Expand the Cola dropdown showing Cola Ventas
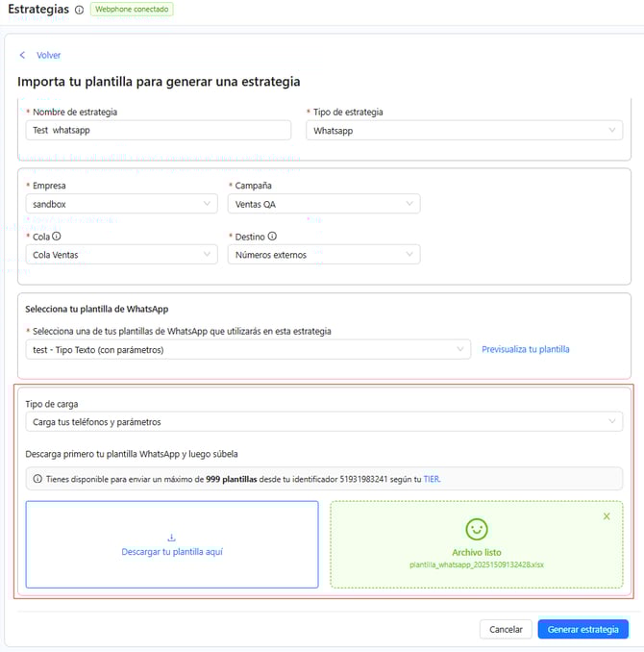 click(x=121, y=255)
